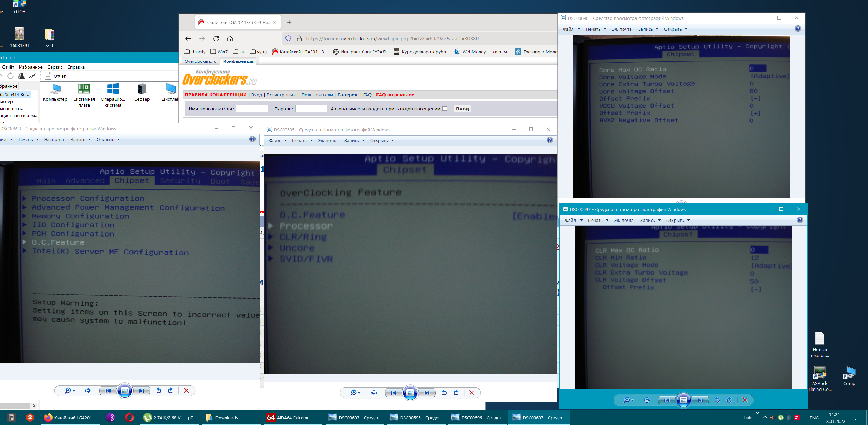Click AIDA64 horizontal scrollbar right arrow

(x=34, y=405)
